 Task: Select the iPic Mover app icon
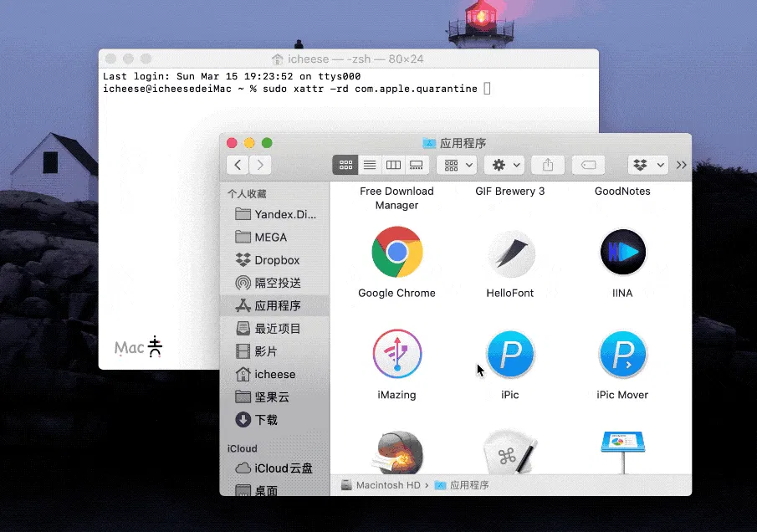(x=622, y=355)
